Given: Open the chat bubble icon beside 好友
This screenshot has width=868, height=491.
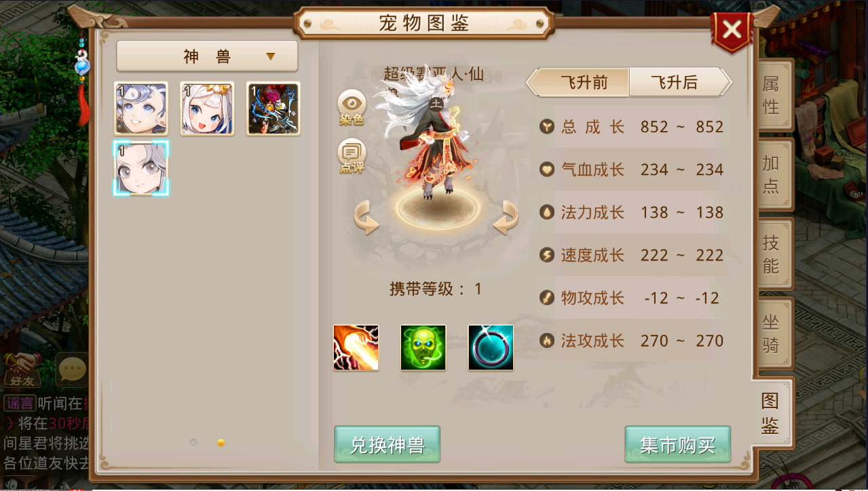Looking at the screenshot, I should pos(72,368).
